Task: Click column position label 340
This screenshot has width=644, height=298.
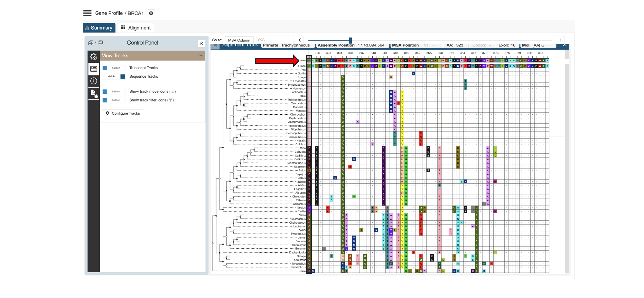Action: pos(373,53)
